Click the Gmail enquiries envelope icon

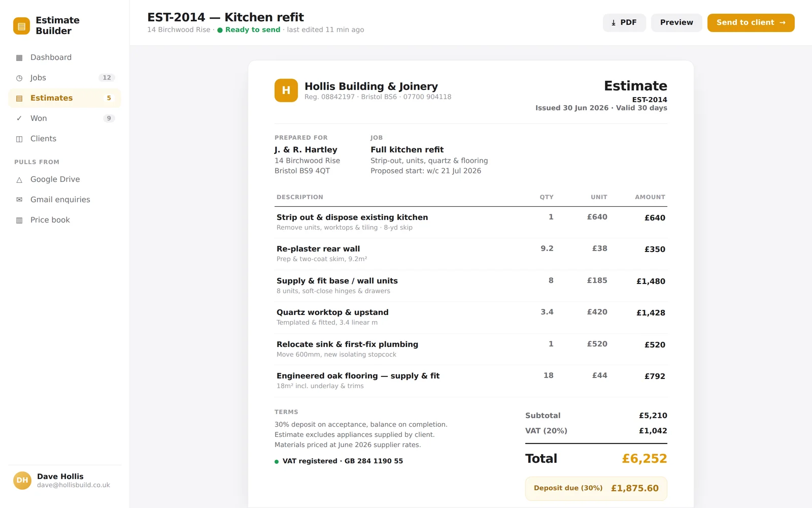click(x=19, y=200)
